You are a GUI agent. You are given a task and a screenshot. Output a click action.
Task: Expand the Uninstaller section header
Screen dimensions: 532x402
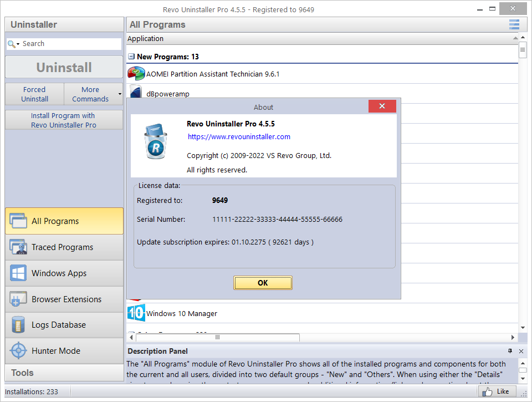click(64, 24)
